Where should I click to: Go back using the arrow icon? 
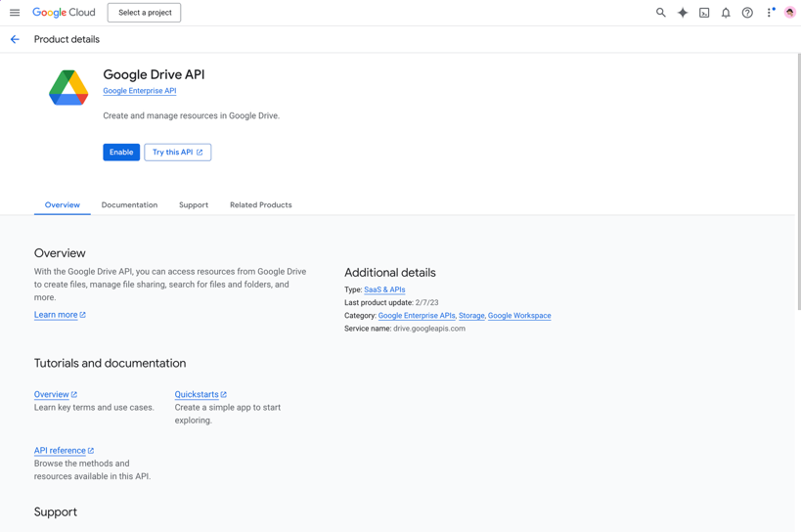15,40
